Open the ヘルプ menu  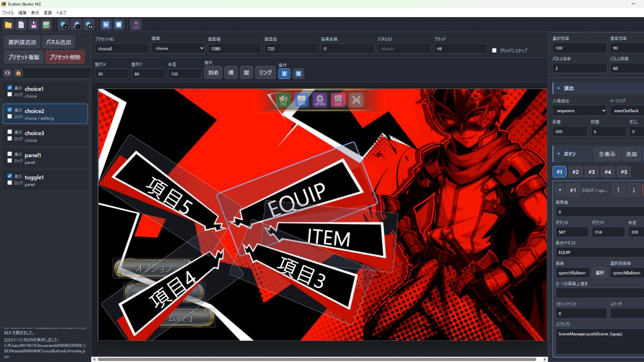click(61, 13)
